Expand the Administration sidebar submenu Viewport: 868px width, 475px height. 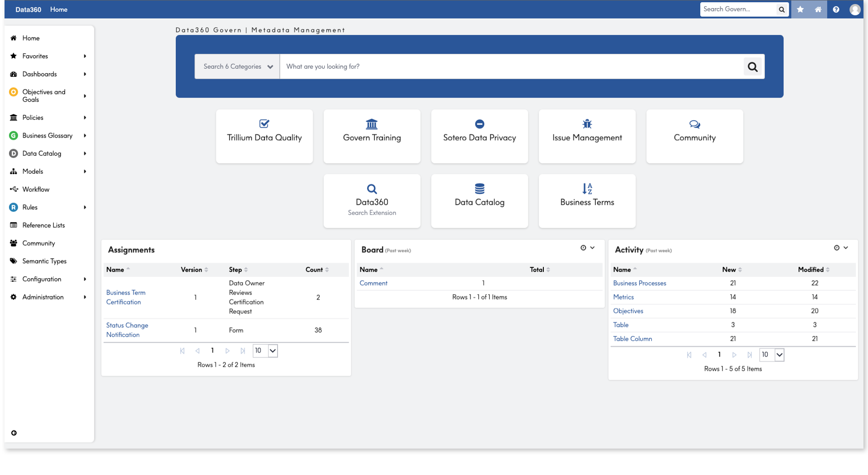click(85, 297)
